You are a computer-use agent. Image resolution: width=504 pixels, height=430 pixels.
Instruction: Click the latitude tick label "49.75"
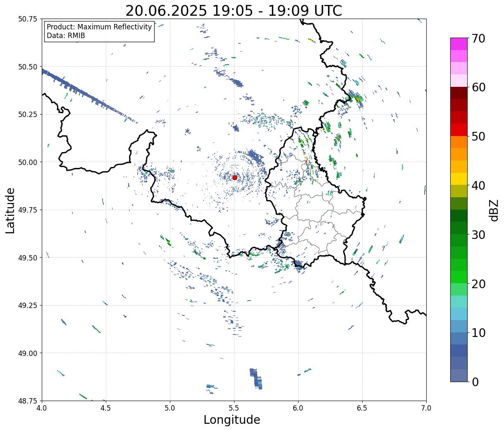pyautogui.click(x=28, y=210)
